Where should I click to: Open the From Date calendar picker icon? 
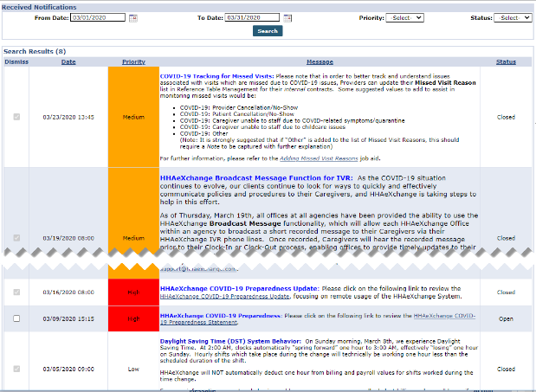132,17
